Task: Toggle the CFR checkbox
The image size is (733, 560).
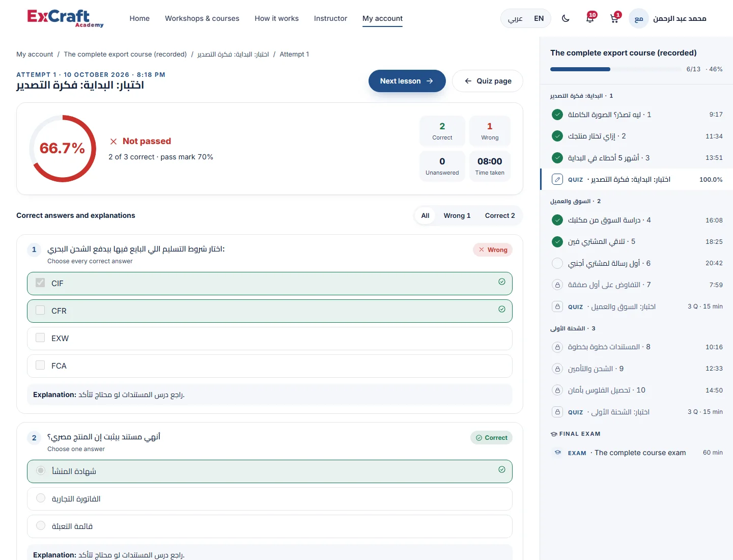Action: pos(40,310)
